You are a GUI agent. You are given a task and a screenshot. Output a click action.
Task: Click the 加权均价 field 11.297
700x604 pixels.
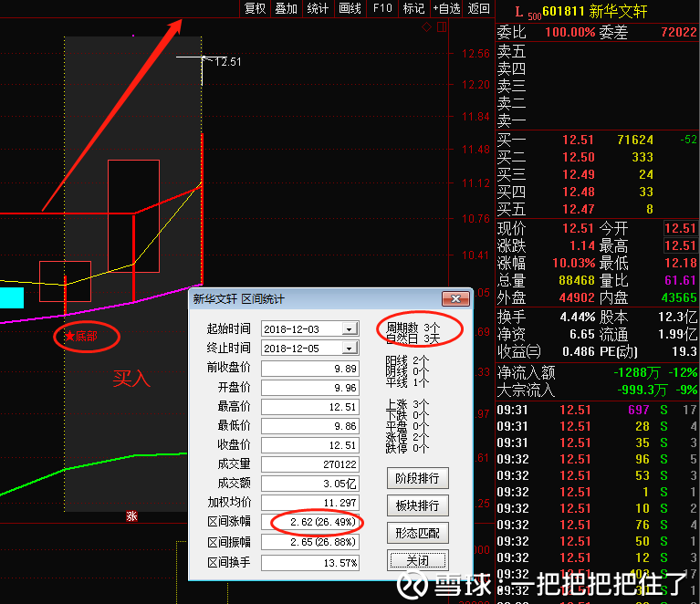pos(310,503)
